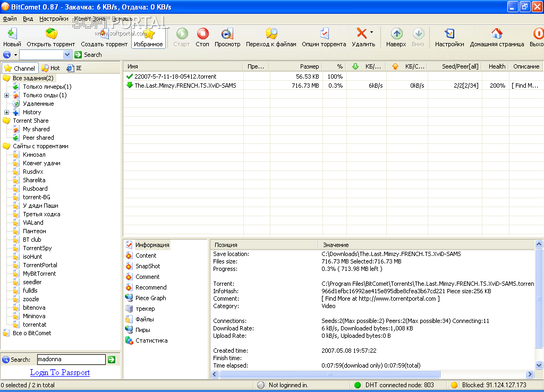Delete the task with the red Удалить icon

[361, 33]
